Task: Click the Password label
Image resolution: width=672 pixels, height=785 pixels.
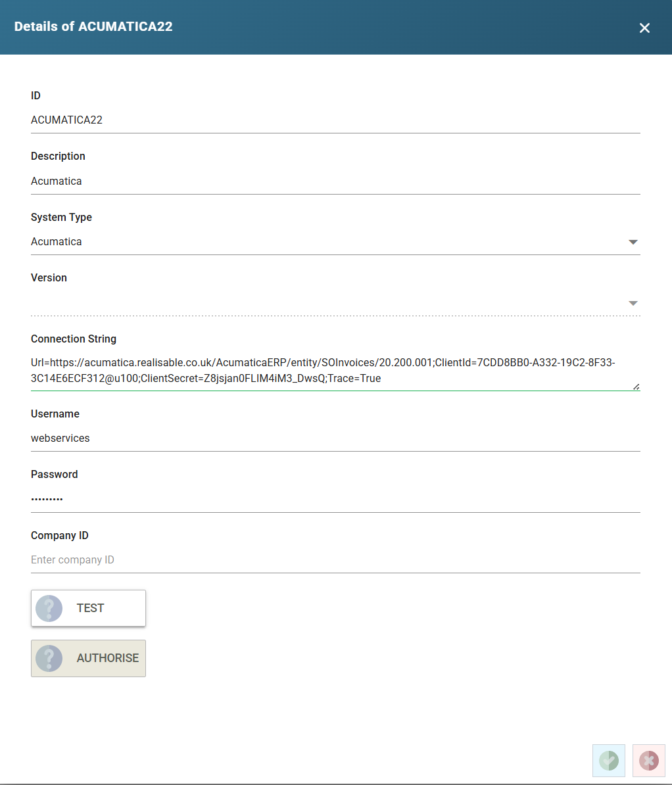Action: (55, 475)
